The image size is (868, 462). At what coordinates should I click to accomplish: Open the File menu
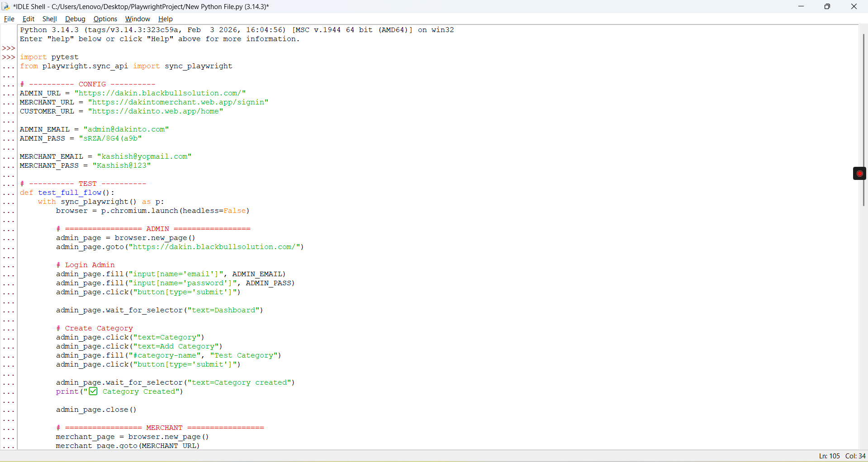pos(9,19)
